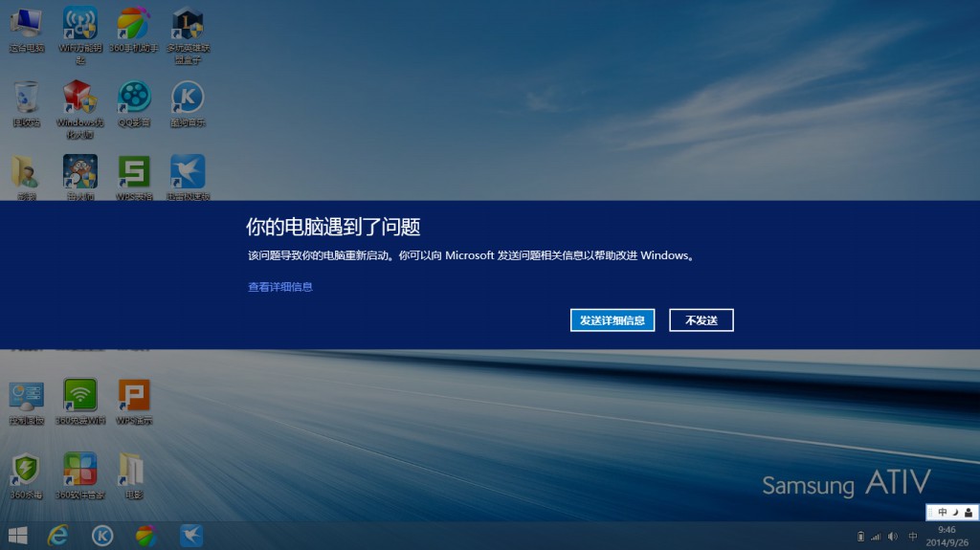
Task: Open the 鲁大师 desktop shortcut
Action: point(80,177)
